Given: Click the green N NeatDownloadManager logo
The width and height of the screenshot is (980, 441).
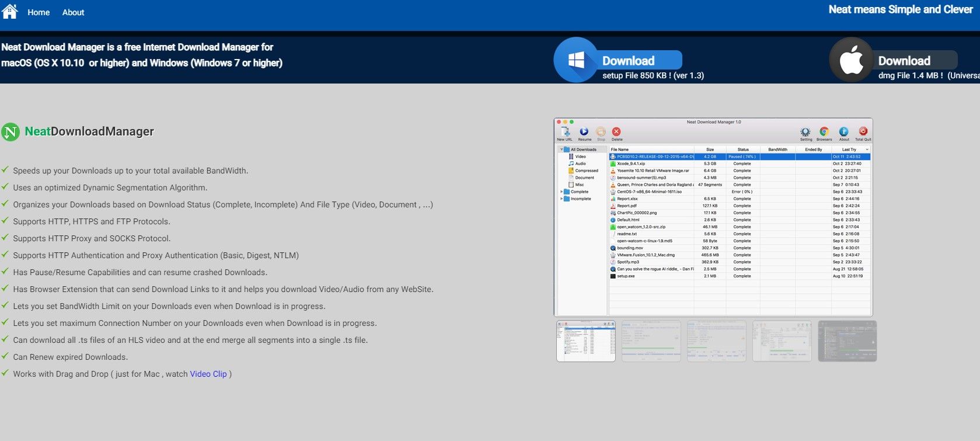Looking at the screenshot, I should point(11,132).
